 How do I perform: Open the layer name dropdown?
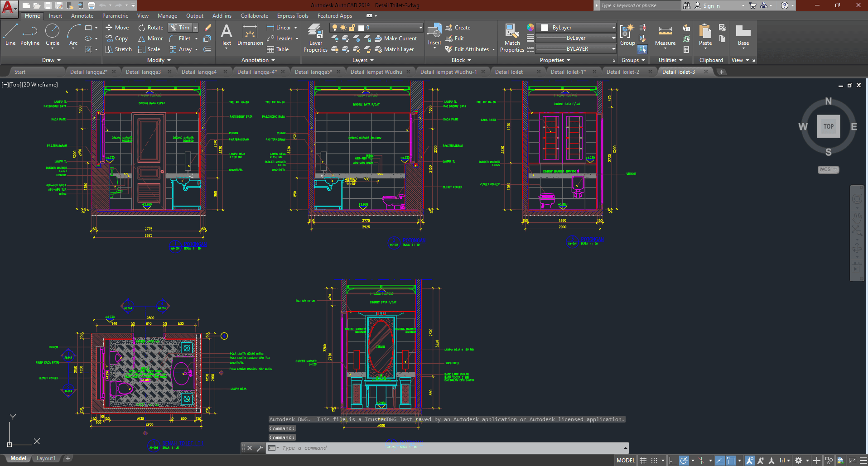[x=420, y=28]
